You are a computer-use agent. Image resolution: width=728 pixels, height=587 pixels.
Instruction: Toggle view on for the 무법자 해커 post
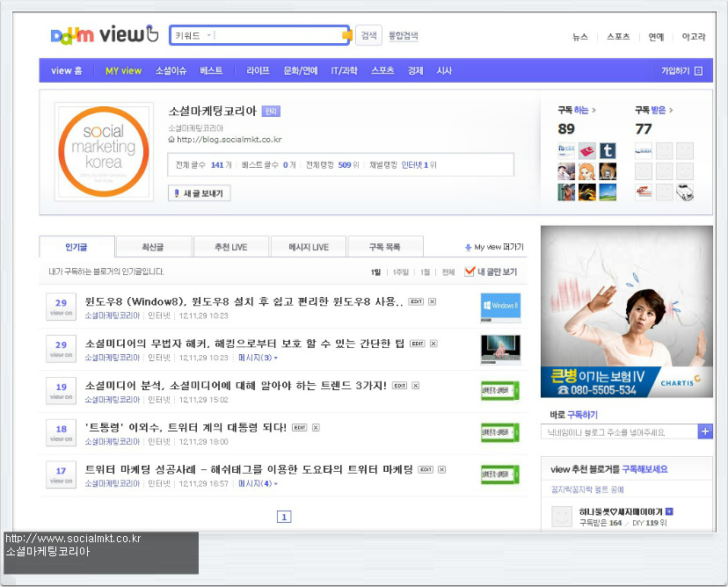click(x=62, y=349)
